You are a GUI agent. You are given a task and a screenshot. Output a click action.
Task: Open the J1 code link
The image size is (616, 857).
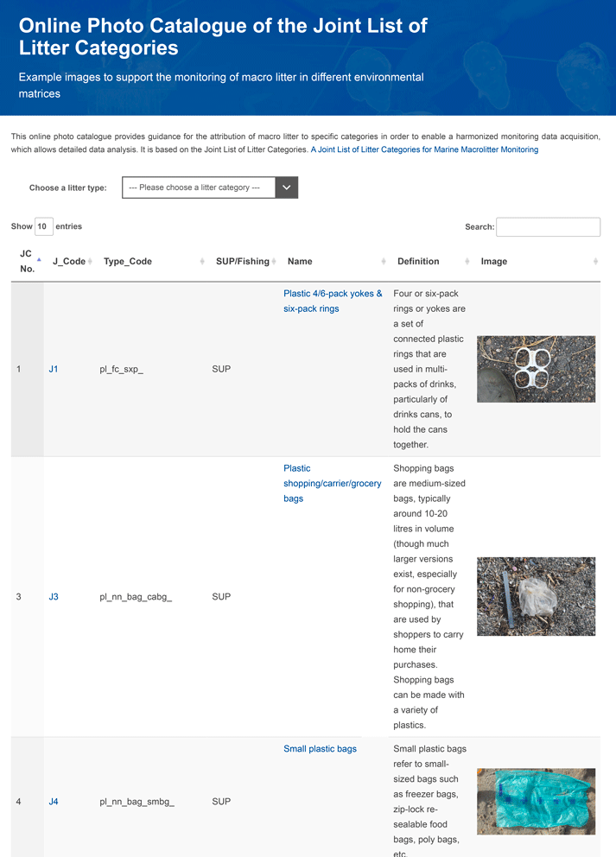pos(54,369)
